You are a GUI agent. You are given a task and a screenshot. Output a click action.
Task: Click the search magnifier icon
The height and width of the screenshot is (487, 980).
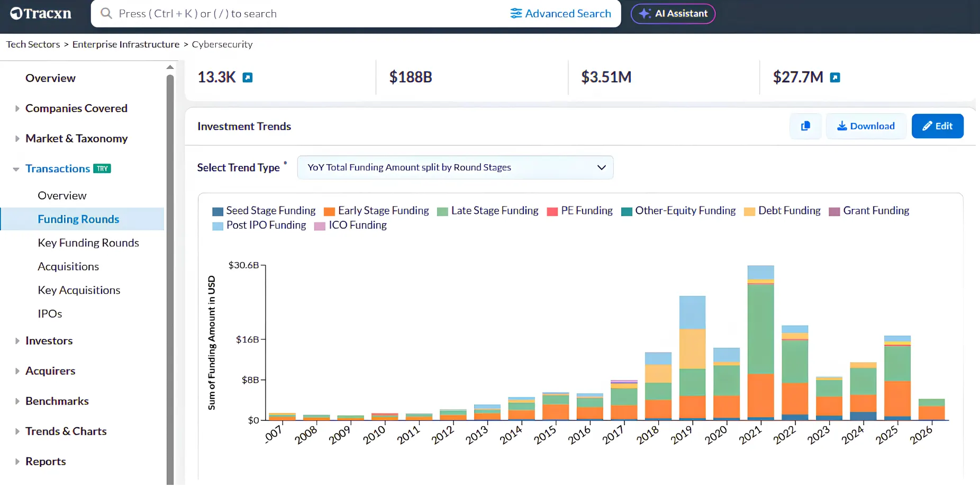point(106,13)
